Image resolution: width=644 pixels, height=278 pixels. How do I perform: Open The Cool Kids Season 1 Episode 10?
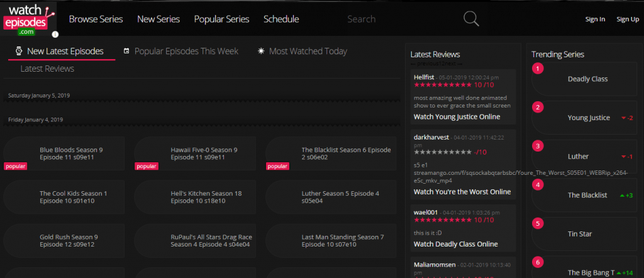(x=64, y=197)
